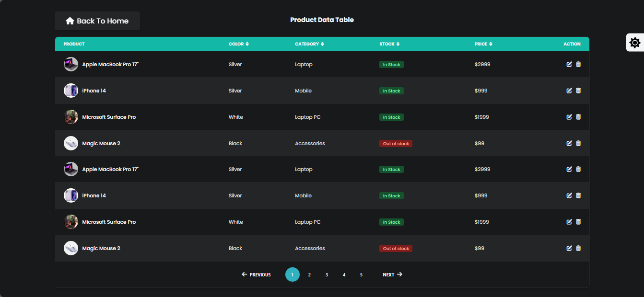This screenshot has height=297, width=644.
Task: Click trash icon for first Magic Mouse 2 row
Action: pos(578,143)
